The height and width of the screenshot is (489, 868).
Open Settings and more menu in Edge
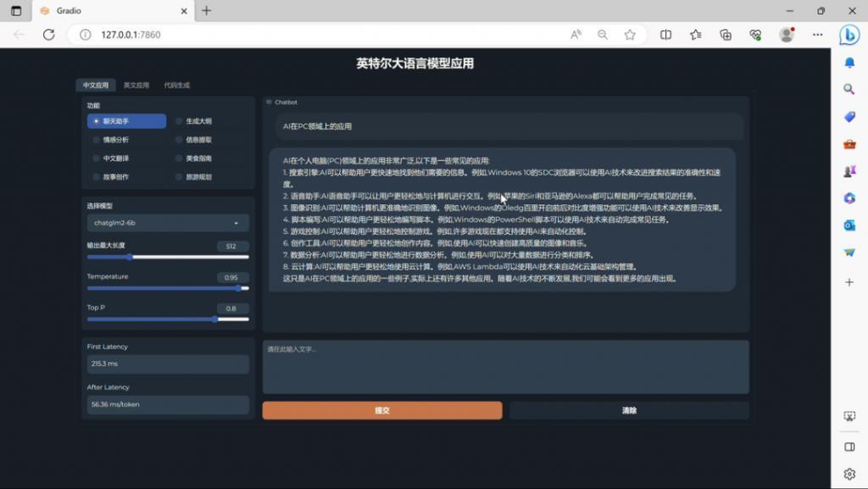pos(817,35)
